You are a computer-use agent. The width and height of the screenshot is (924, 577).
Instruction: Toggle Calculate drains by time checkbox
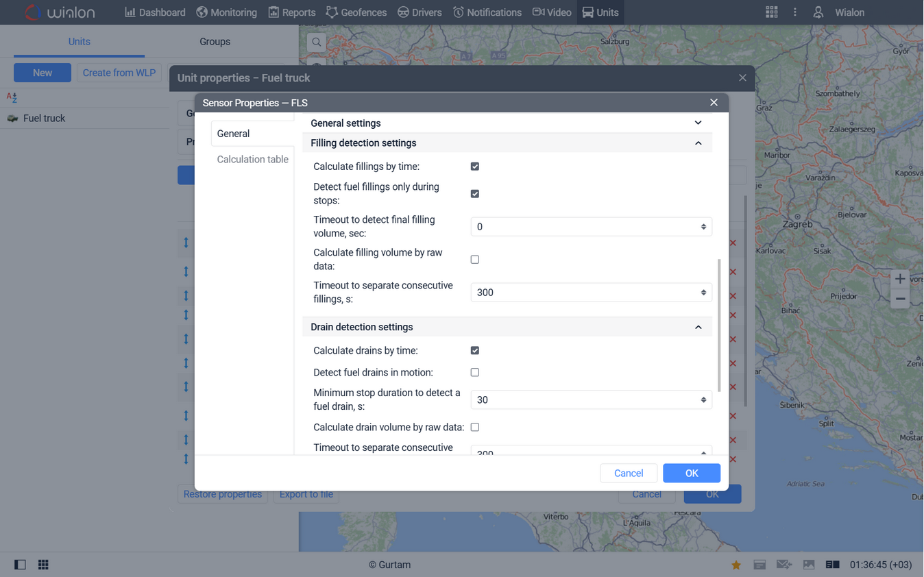pyautogui.click(x=475, y=351)
